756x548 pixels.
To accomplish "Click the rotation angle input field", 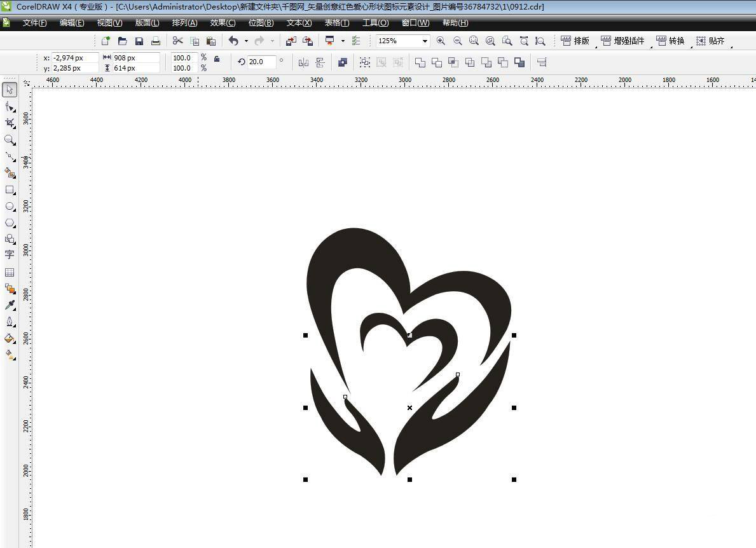I will pyautogui.click(x=261, y=62).
